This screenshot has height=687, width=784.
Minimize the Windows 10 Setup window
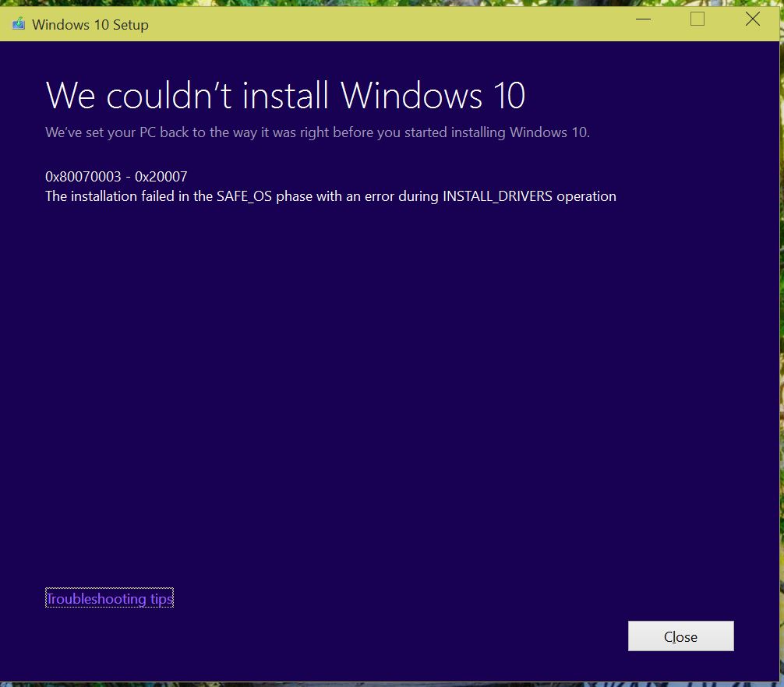coord(643,19)
